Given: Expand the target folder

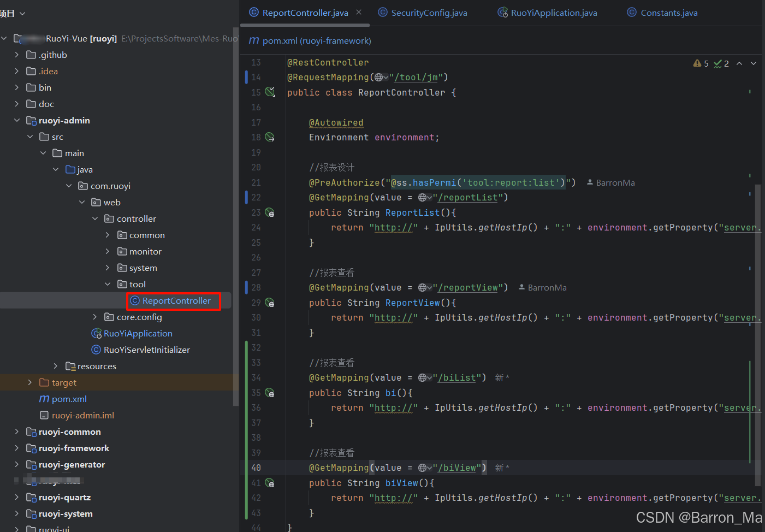Looking at the screenshot, I should (30, 382).
